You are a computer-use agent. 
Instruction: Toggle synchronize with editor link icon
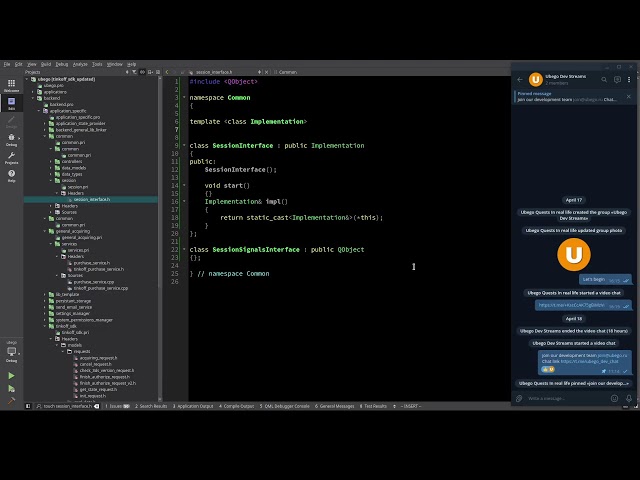[142, 72]
